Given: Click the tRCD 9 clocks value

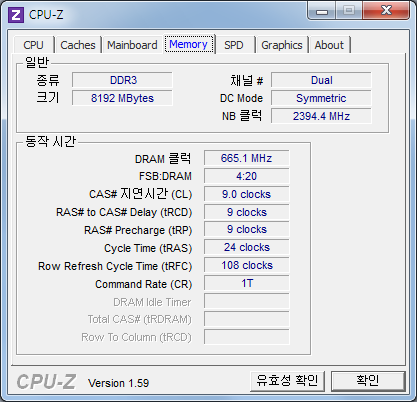Looking at the screenshot, I should [247, 212].
